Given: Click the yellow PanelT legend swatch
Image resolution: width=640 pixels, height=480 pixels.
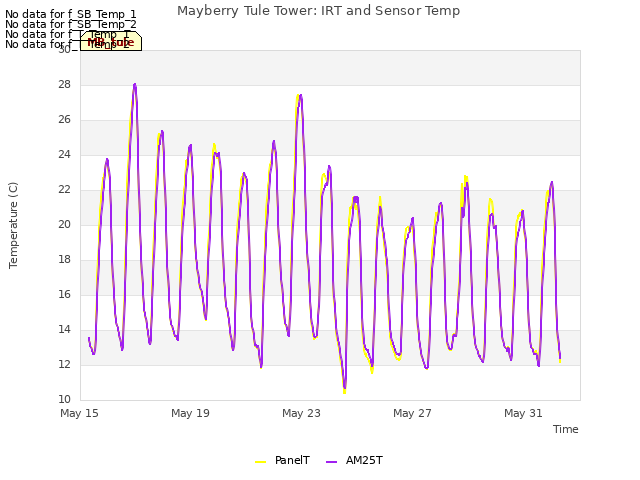Looking at the screenshot, I should (260, 462).
